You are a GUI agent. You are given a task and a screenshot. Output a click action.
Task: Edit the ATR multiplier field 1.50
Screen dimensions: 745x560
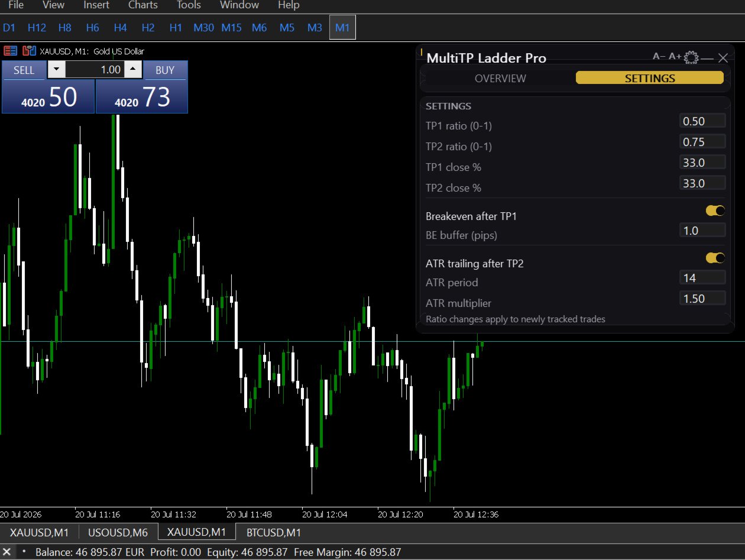click(x=702, y=299)
